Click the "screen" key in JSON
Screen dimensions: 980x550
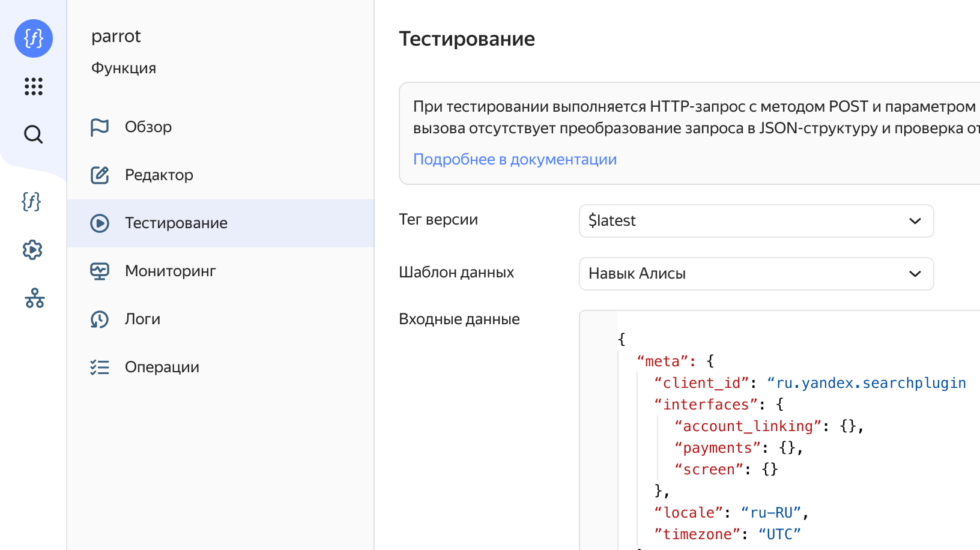point(709,470)
